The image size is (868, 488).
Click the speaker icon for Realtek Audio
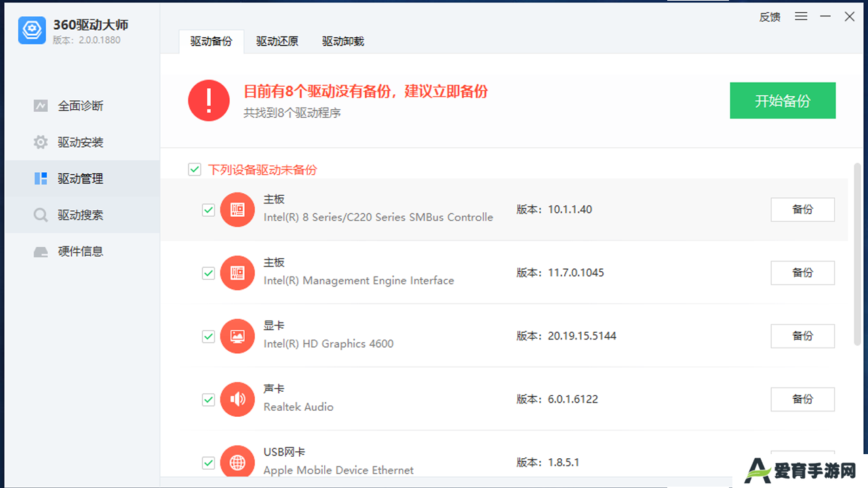tap(237, 399)
